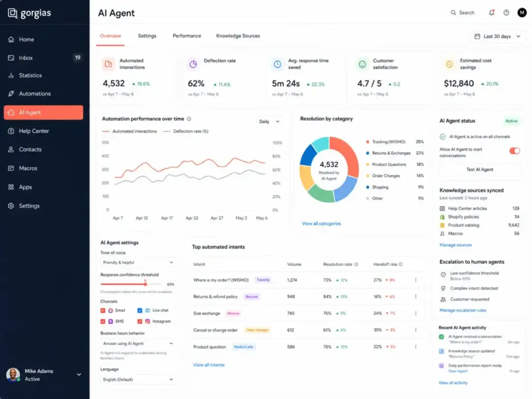Click the Apps grid icon

pyautogui.click(x=11, y=187)
